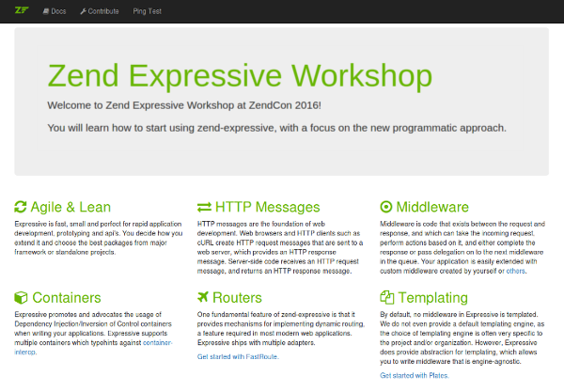Click the 'You will learn how' sentence

[x=276, y=128]
